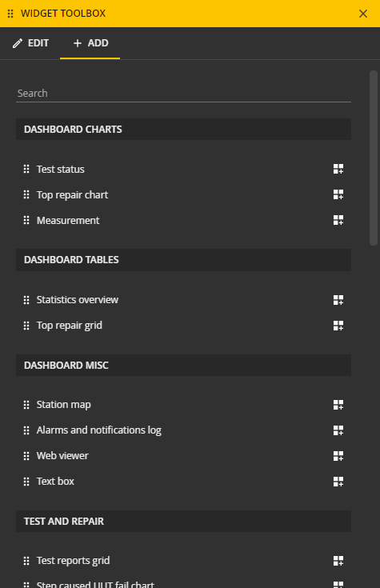
Task: Add the Top repair chart widget
Action: pos(338,194)
